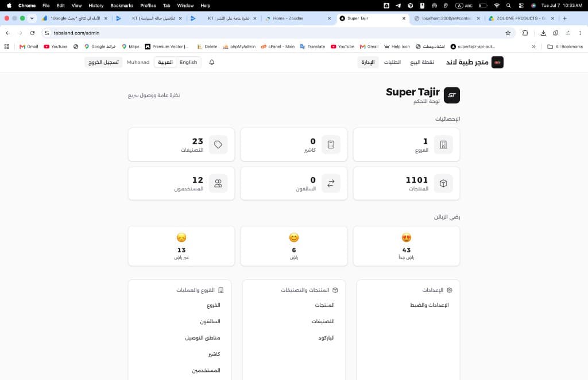This screenshot has width=588, height=380.
Task: Switch language to English
Action: [188, 62]
